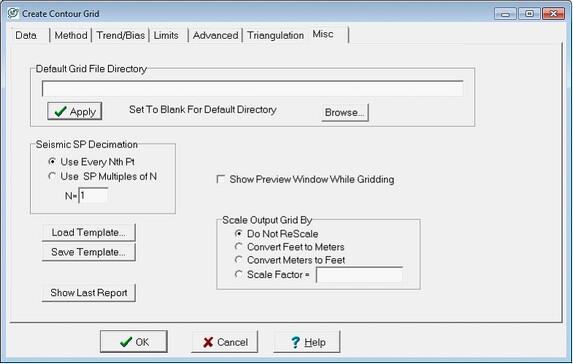The image size is (573, 364).
Task: Confirm with the green check OK button
Action: click(134, 342)
